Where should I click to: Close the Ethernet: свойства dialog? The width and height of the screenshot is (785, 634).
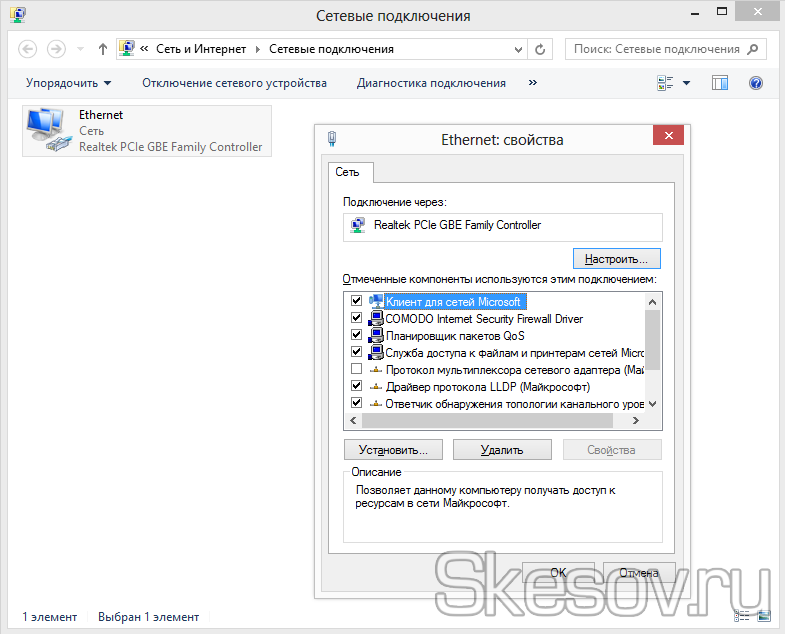pyautogui.click(x=668, y=135)
